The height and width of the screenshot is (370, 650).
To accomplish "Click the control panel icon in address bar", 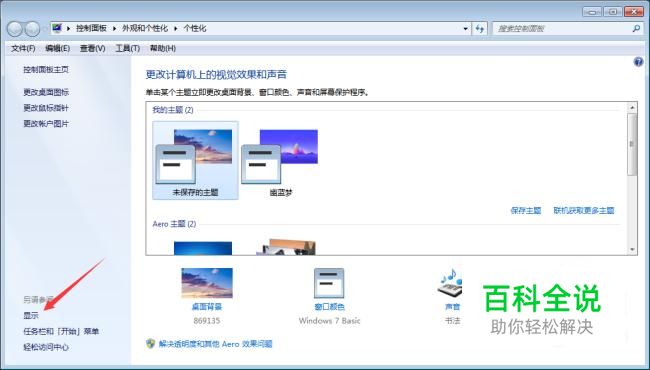I will 57,28.
